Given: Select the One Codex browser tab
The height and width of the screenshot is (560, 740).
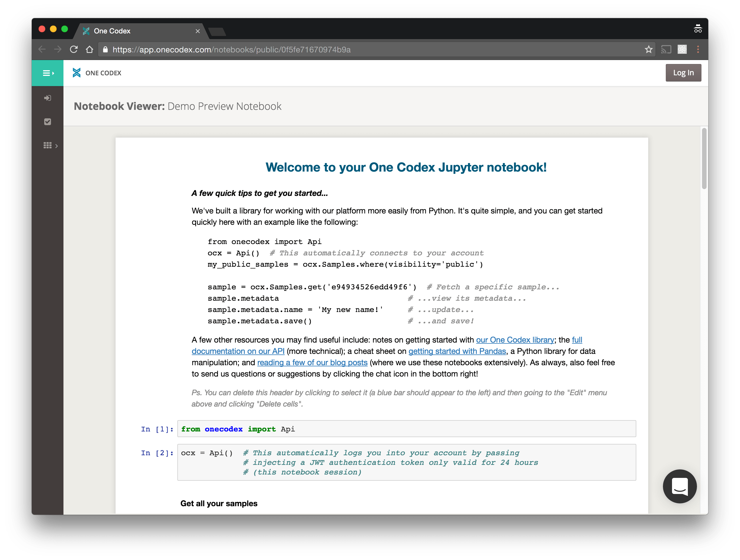Looking at the screenshot, I should coord(141,31).
